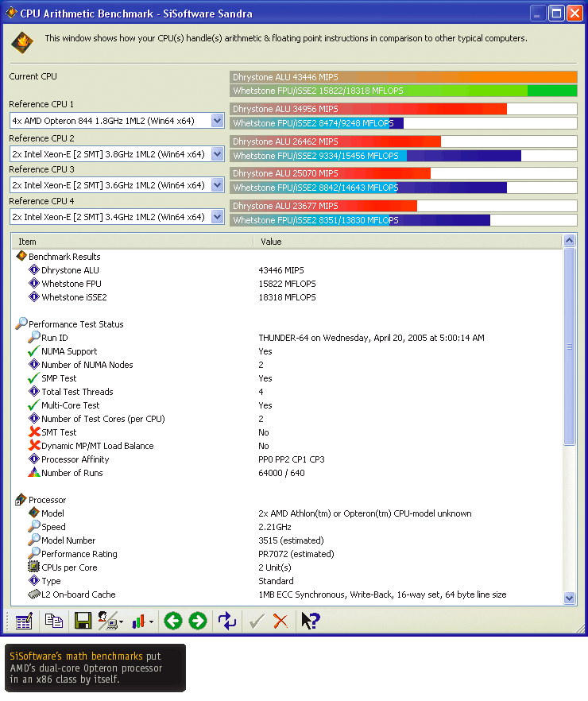Image resolution: width=588 pixels, height=701 pixels.
Task: Click the results list scroll-up arrow
Action: 569,241
